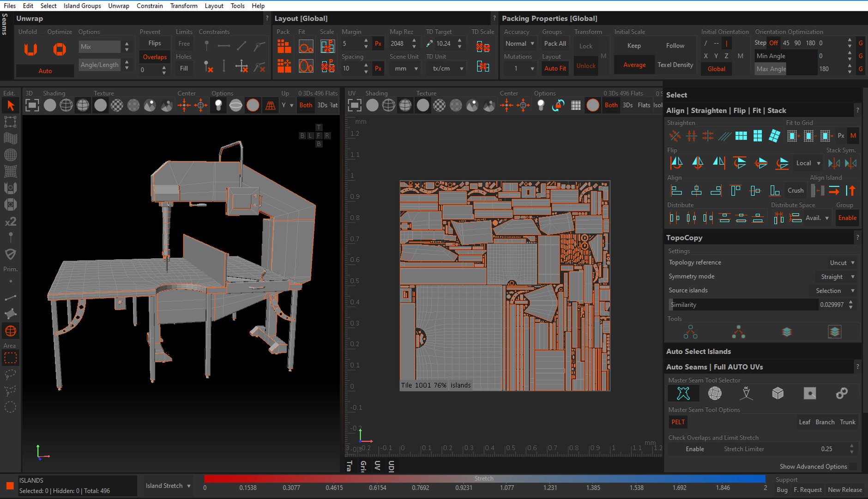Select the PELT seam tool icon
868x499 pixels.
683,393
